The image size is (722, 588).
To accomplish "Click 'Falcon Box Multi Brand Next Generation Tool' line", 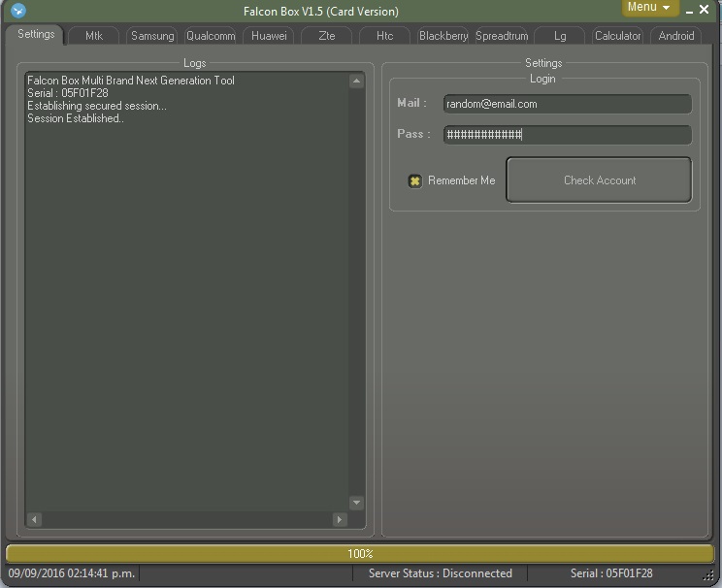I will tap(131, 81).
